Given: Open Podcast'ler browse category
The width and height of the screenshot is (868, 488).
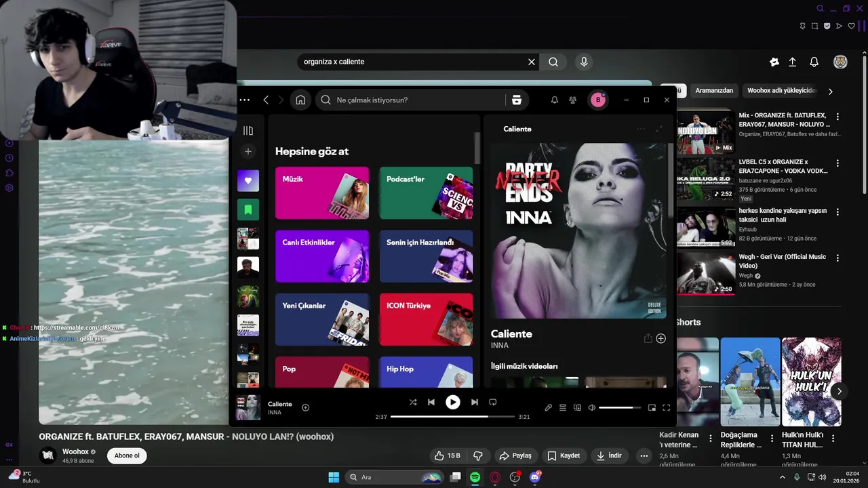Looking at the screenshot, I should click(x=426, y=193).
